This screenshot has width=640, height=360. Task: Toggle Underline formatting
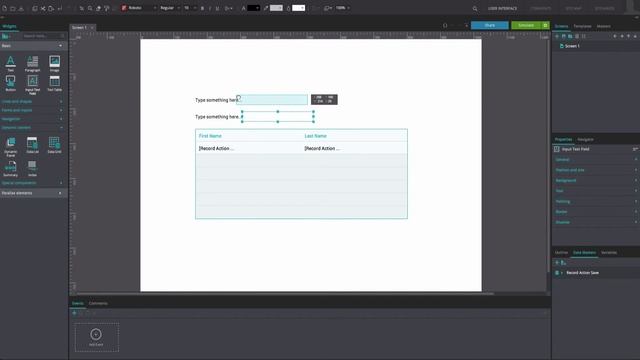pos(217,8)
